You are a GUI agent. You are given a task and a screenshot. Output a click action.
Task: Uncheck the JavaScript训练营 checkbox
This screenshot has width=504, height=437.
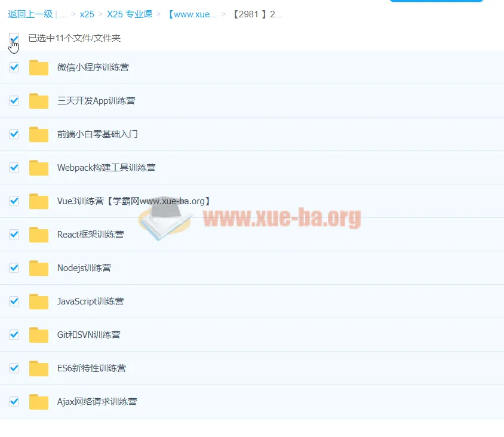point(14,301)
